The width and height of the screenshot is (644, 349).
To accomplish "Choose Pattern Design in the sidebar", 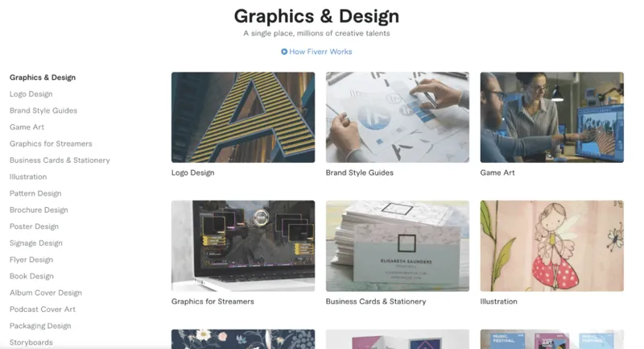I will click(35, 193).
